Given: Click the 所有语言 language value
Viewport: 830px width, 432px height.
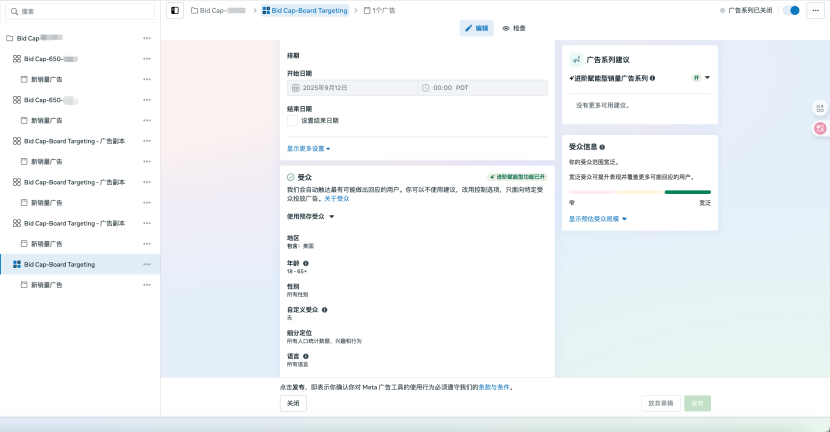Looking at the screenshot, I should pos(297,364).
